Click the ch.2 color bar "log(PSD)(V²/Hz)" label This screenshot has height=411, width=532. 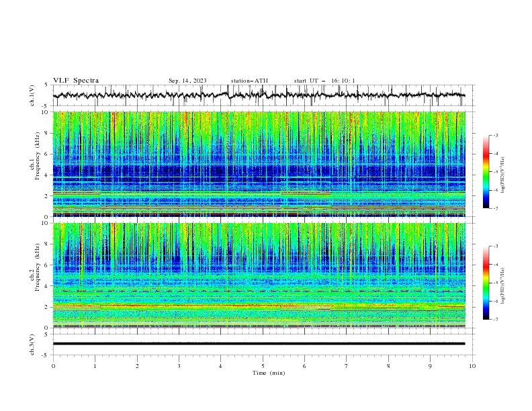click(x=503, y=286)
